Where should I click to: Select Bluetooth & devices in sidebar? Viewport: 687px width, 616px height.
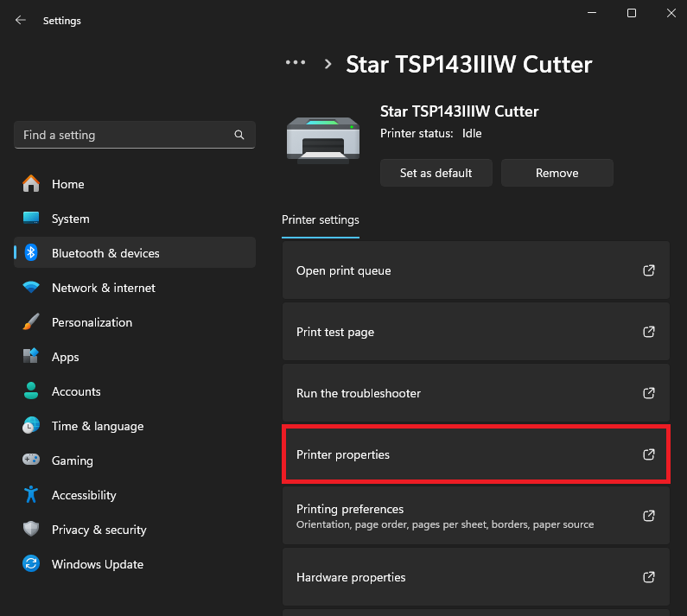point(135,253)
